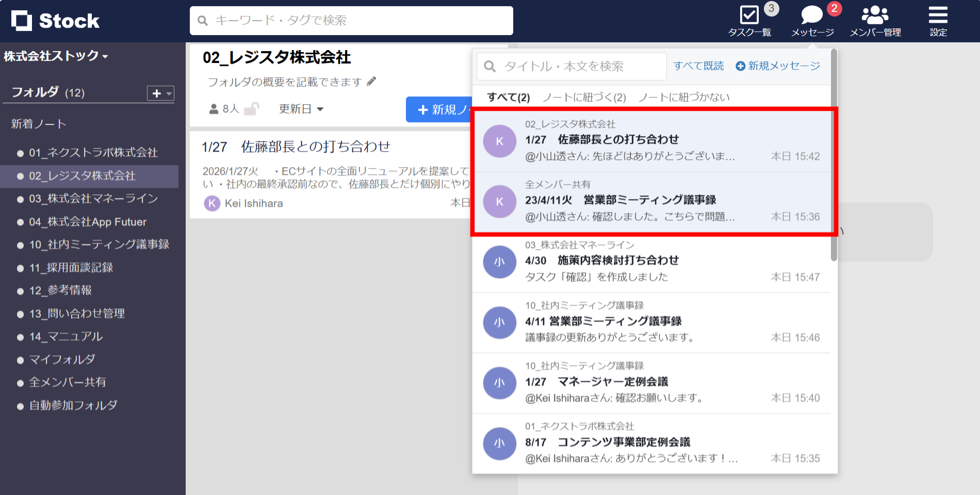Image resolution: width=980 pixels, height=495 pixels.
Task: Open the タスク一覧 checklist icon
Action: pyautogui.click(x=748, y=15)
